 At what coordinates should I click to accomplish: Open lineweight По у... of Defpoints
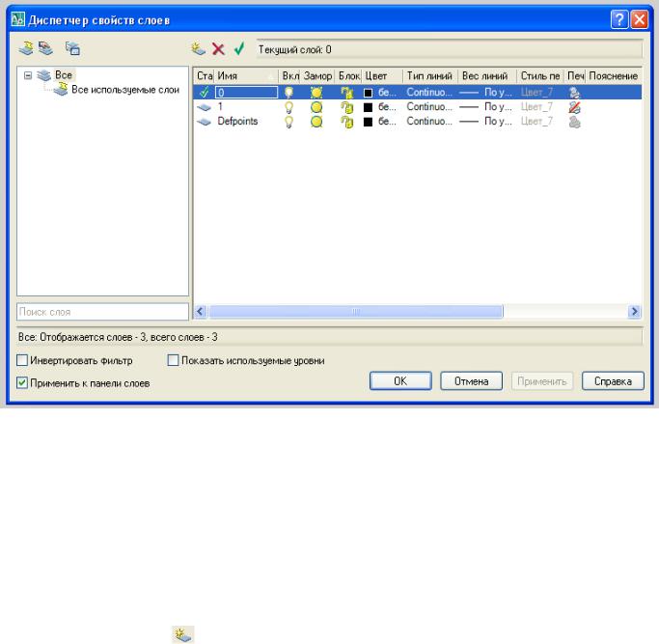coord(486,121)
